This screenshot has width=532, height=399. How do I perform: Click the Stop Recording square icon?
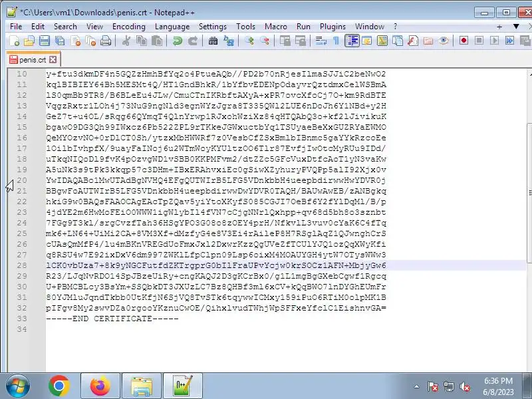479,41
